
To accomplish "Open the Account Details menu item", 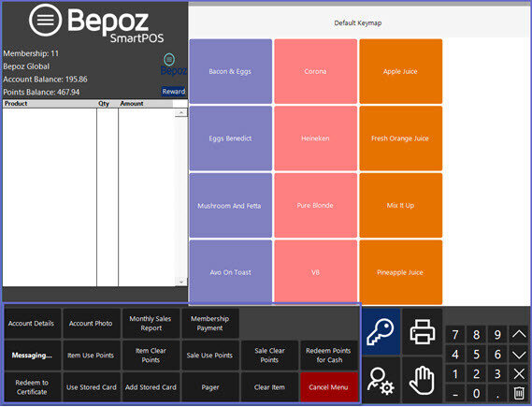I will (31, 324).
